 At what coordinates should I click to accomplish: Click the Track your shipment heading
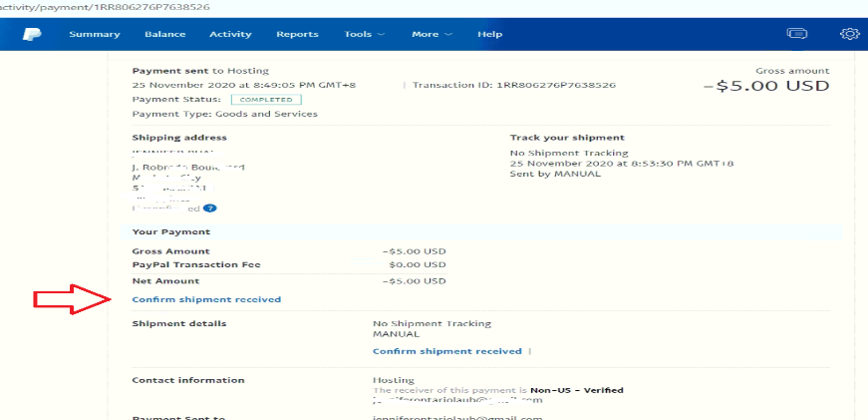coord(567,138)
